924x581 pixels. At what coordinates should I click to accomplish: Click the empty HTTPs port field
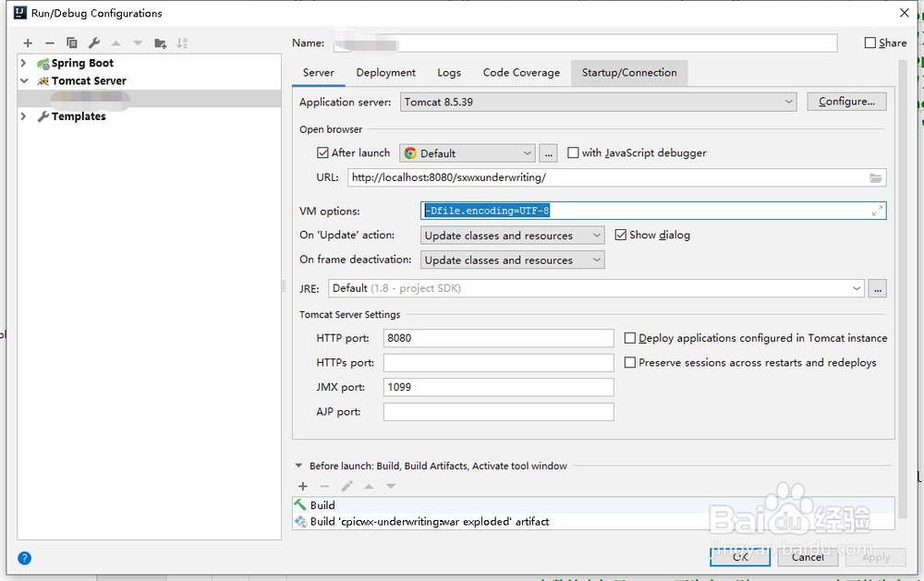click(499, 362)
